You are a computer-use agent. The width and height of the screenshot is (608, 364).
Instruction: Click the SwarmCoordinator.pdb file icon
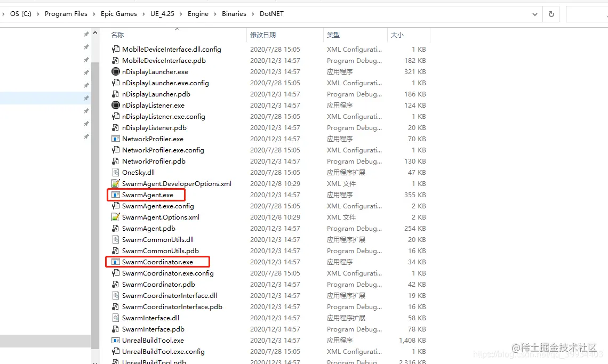click(115, 285)
